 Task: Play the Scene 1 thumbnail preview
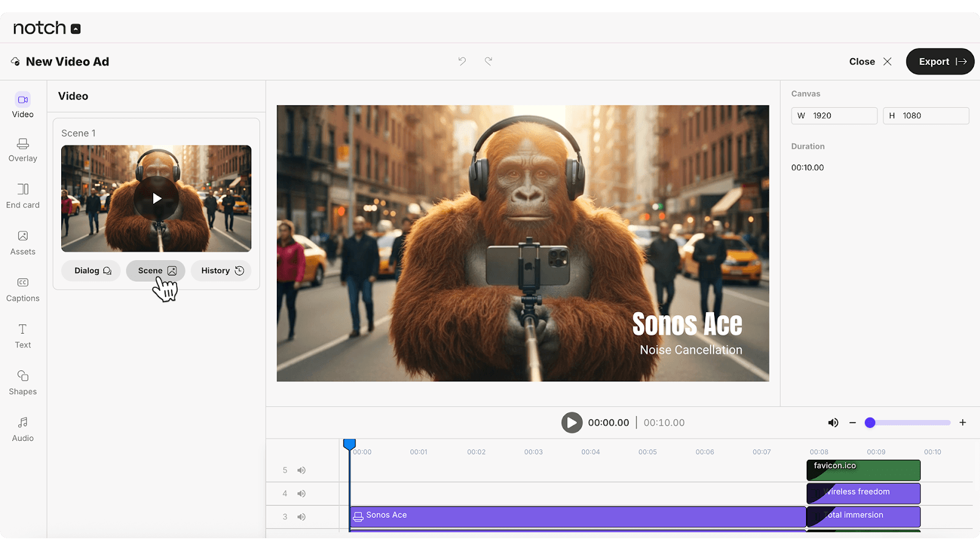tap(157, 198)
